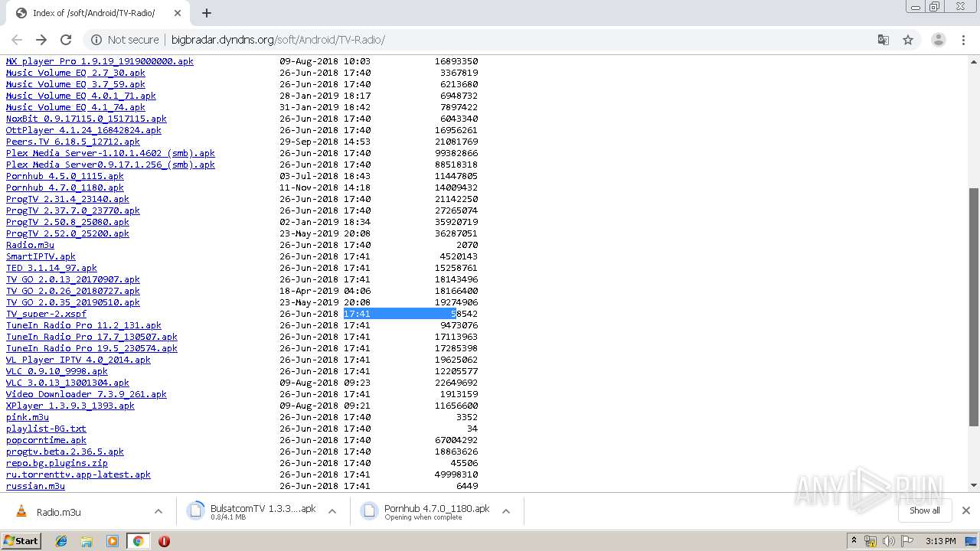980x551 pixels.
Task: Click the vertical scrollbar thumb
Action: click(974, 307)
